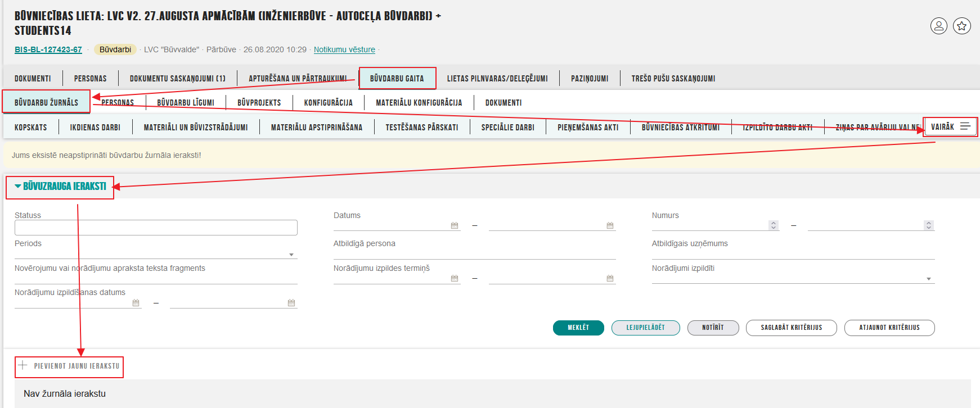Adjust the Numurs to-value stepper
The image size is (980, 408).
[x=929, y=225]
